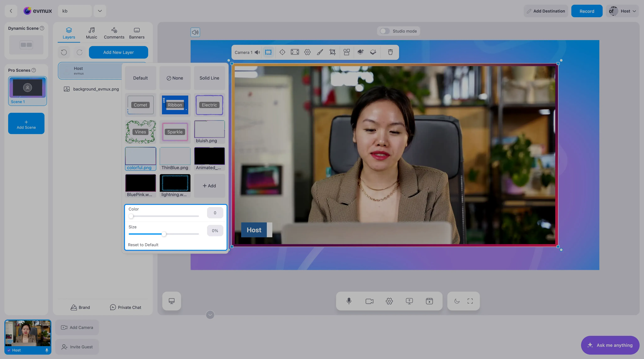This screenshot has height=359, width=644.
Task: Go back with top-left arrow
Action: coord(11,11)
